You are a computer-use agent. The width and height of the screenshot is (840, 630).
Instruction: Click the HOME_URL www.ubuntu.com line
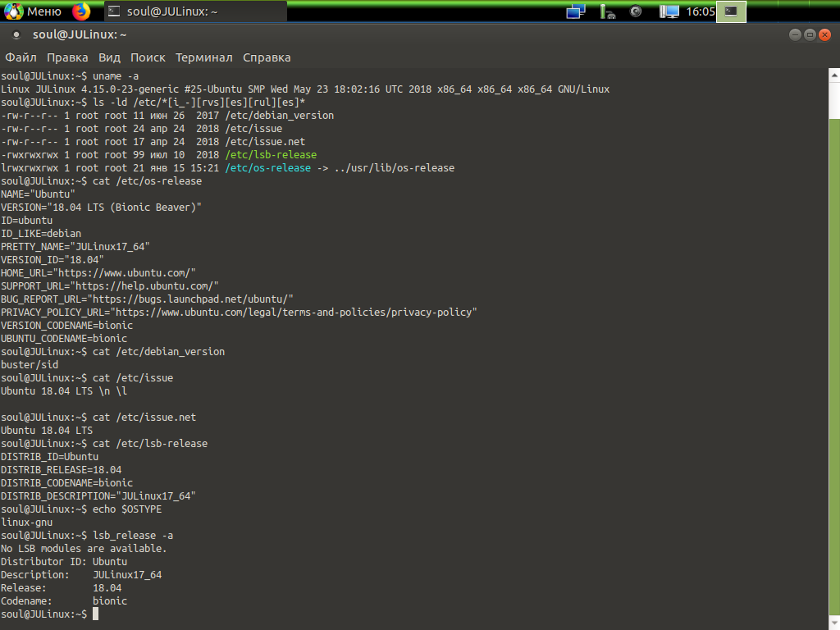[98, 273]
